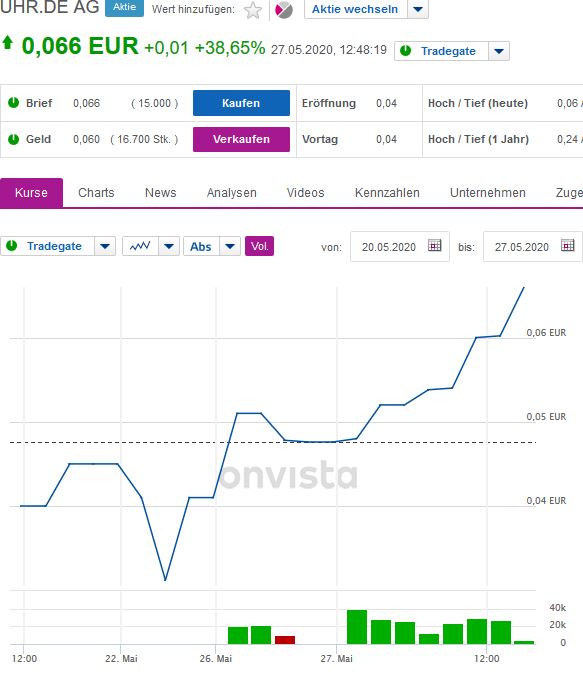Click the 26. Mai axis label
The width and height of the screenshot is (583, 676).
[x=216, y=659]
